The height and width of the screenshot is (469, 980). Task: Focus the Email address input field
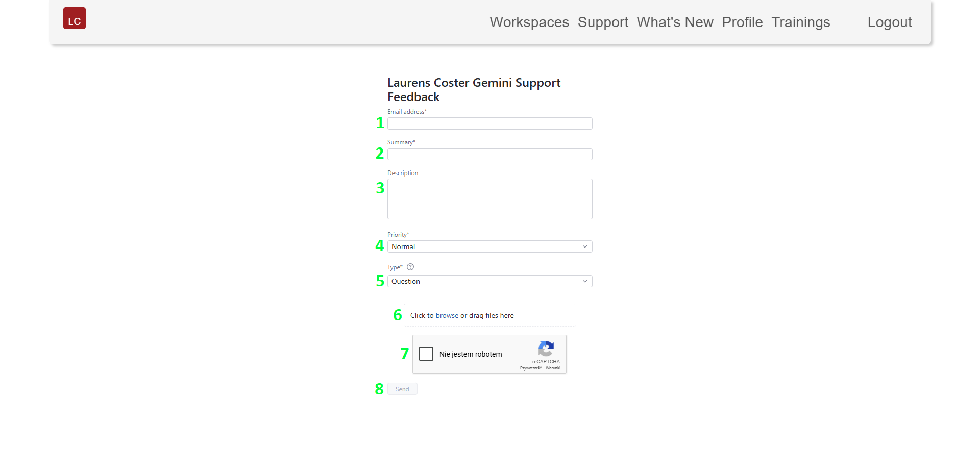pyautogui.click(x=490, y=124)
